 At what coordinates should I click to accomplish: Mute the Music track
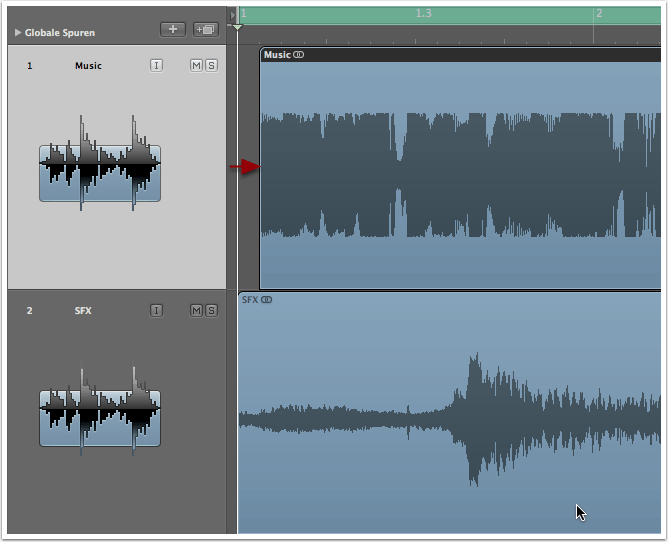click(196, 65)
